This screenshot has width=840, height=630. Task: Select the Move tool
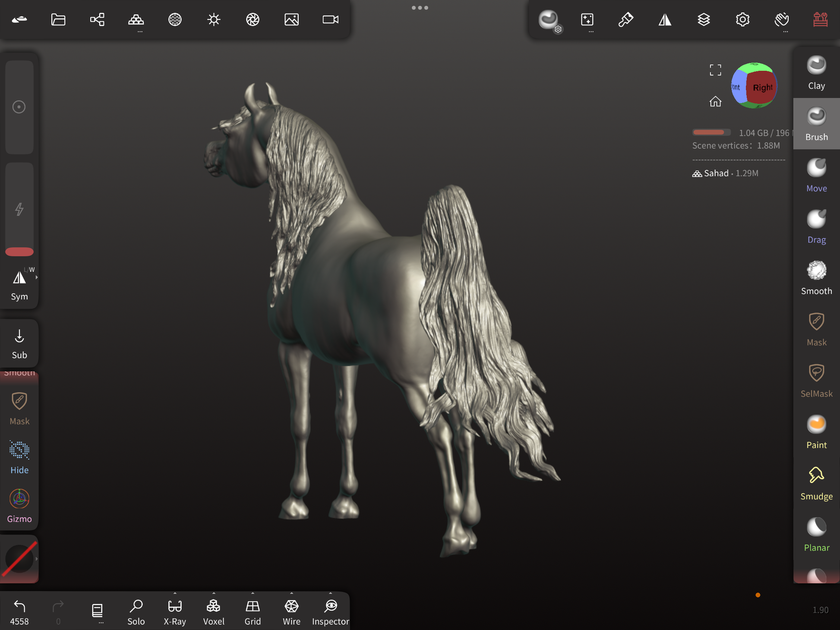click(816, 175)
